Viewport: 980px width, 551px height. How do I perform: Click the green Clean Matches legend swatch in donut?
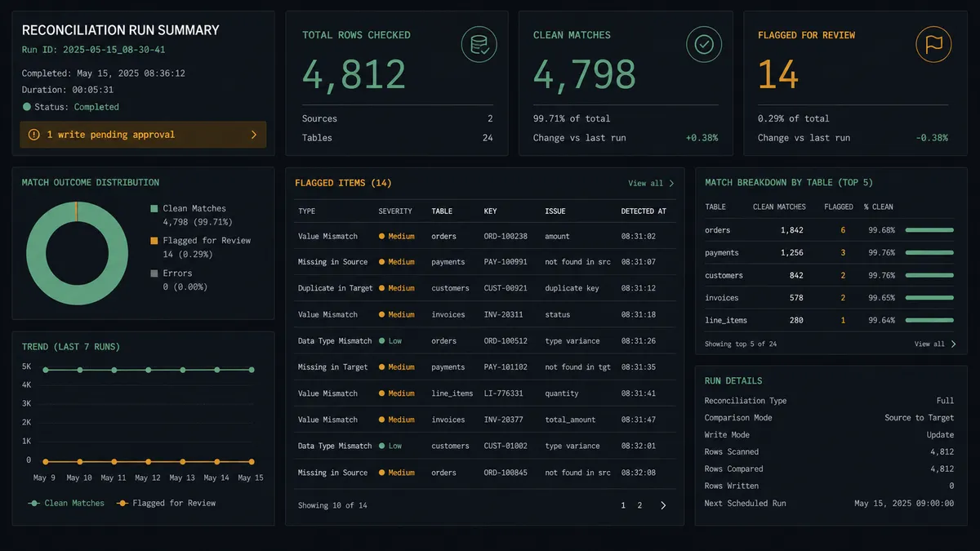pos(154,209)
